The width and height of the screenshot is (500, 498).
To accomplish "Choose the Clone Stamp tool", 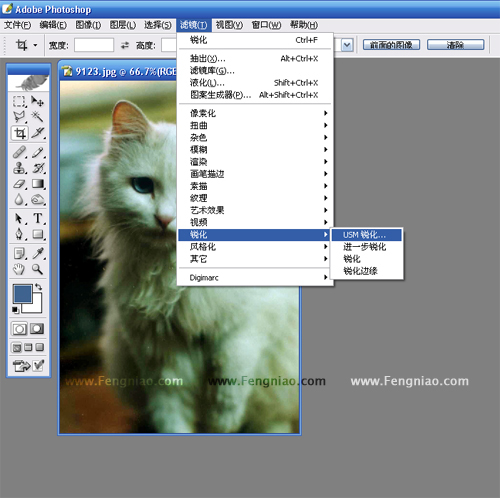I will tap(19, 168).
